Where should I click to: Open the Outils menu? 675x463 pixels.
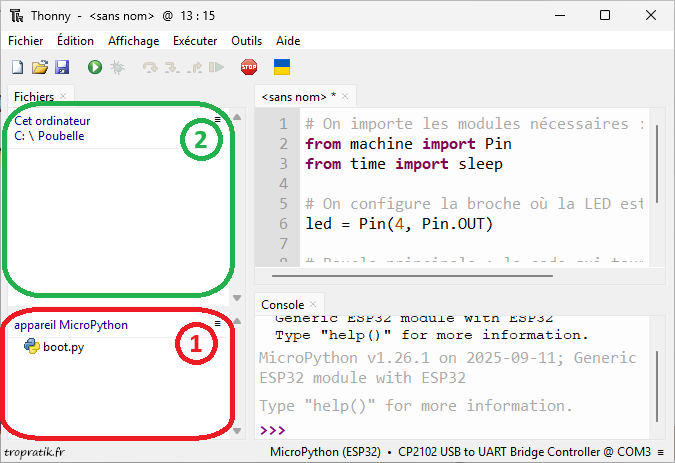point(247,41)
